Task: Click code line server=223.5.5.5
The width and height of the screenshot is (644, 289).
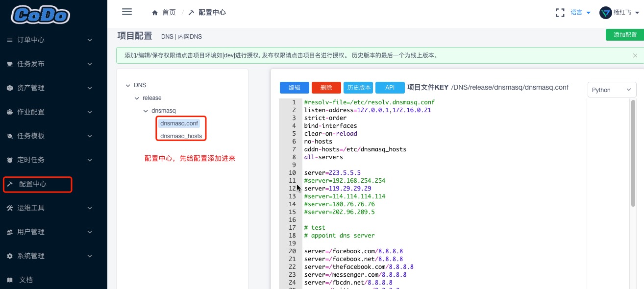Action: pyautogui.click(x=332, y=173)
